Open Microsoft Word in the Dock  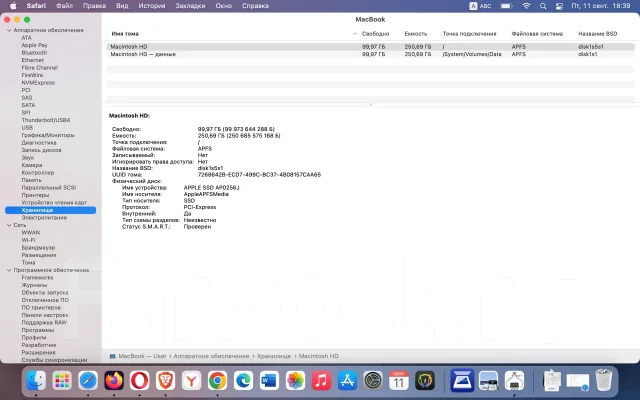[269, 381]
